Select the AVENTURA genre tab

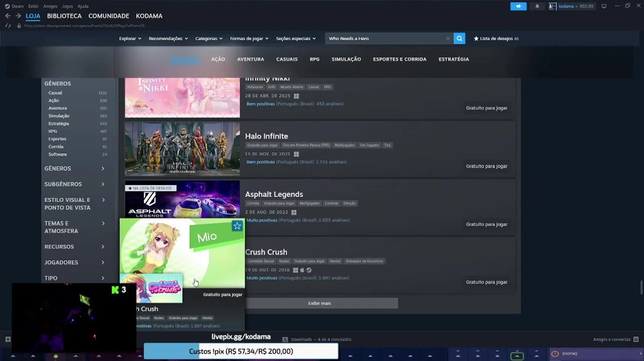[x=250, y=59]
